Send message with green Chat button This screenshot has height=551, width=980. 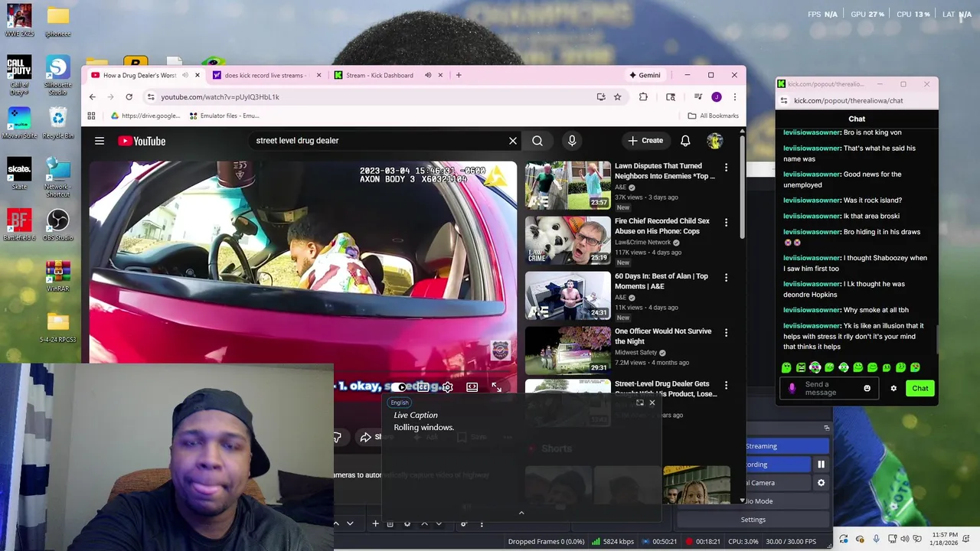tap(920, 388)
